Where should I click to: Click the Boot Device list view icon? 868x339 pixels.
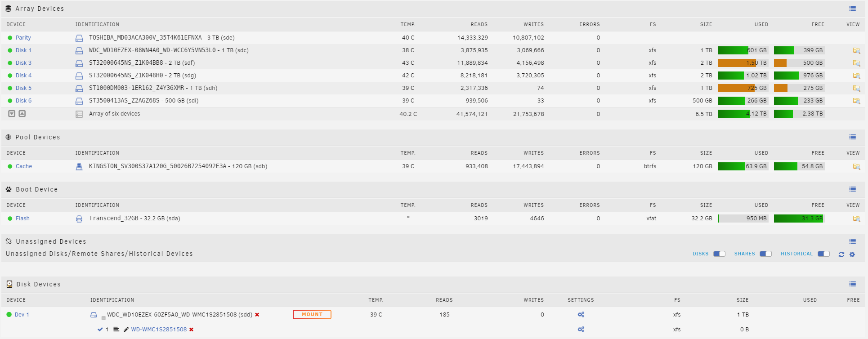tap(852, 189)
